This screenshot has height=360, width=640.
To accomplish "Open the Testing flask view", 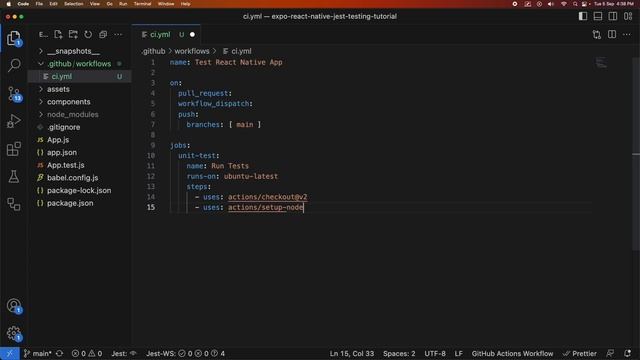I will tap(13, 176).
